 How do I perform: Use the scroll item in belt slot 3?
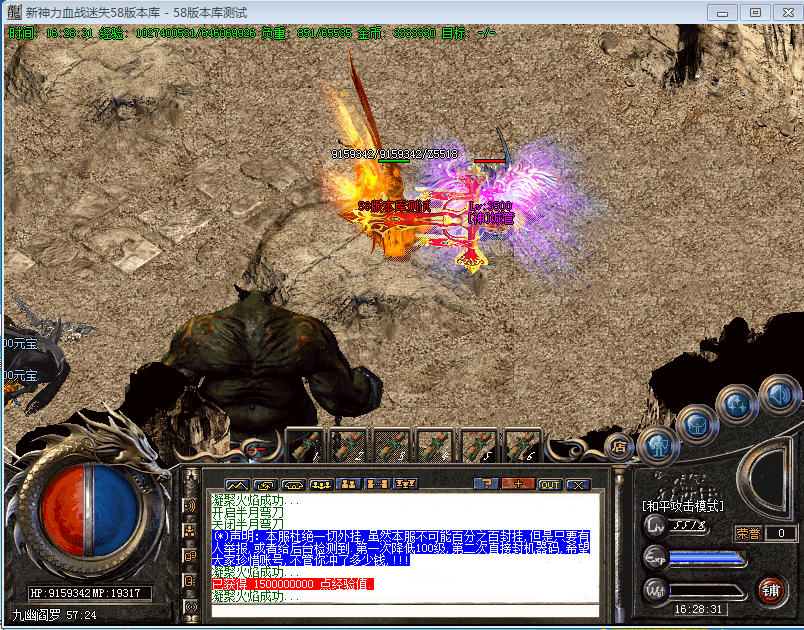pyautogui.click(x=392, y=445)
